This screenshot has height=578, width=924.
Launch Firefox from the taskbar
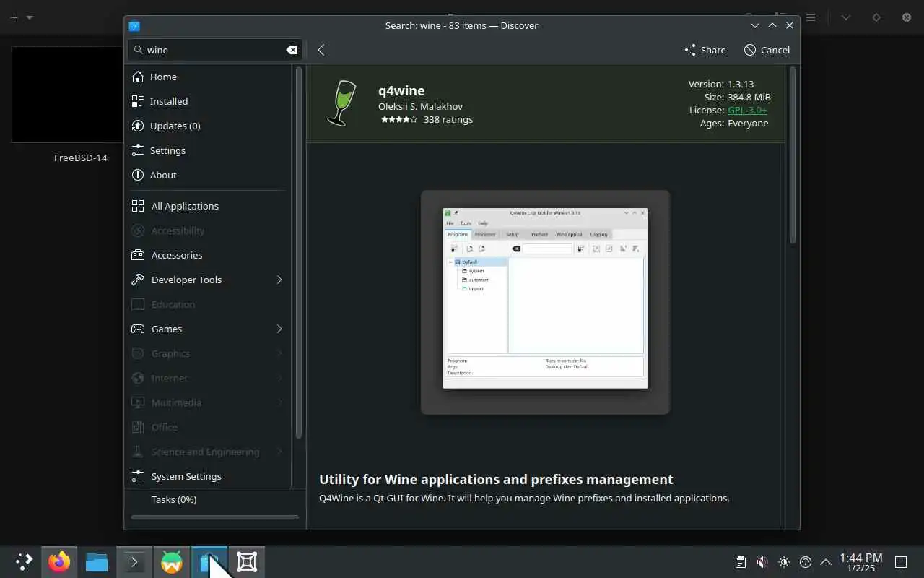click(59, 562)
